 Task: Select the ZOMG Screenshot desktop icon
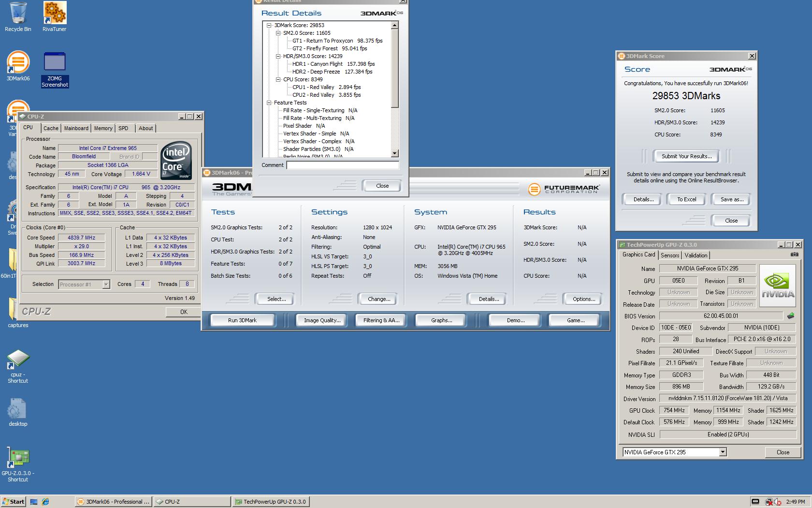pos(55,70)
